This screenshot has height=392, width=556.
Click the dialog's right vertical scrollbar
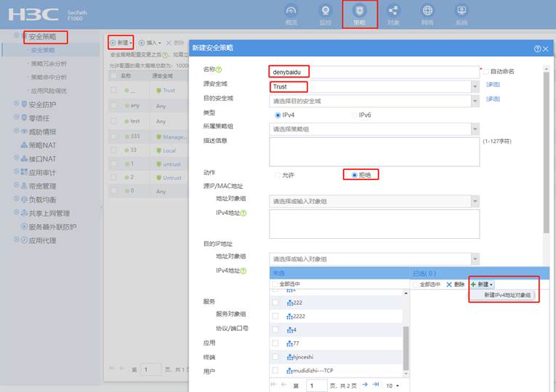546,152
